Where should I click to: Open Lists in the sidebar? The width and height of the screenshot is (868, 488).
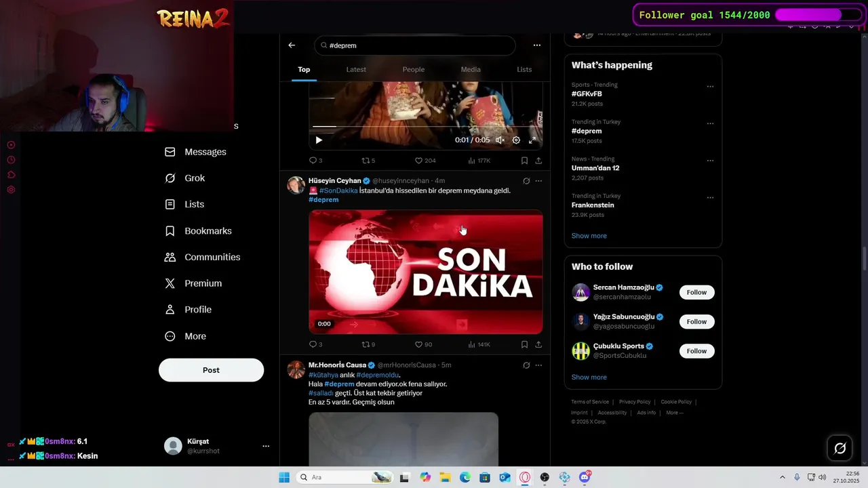184,204
